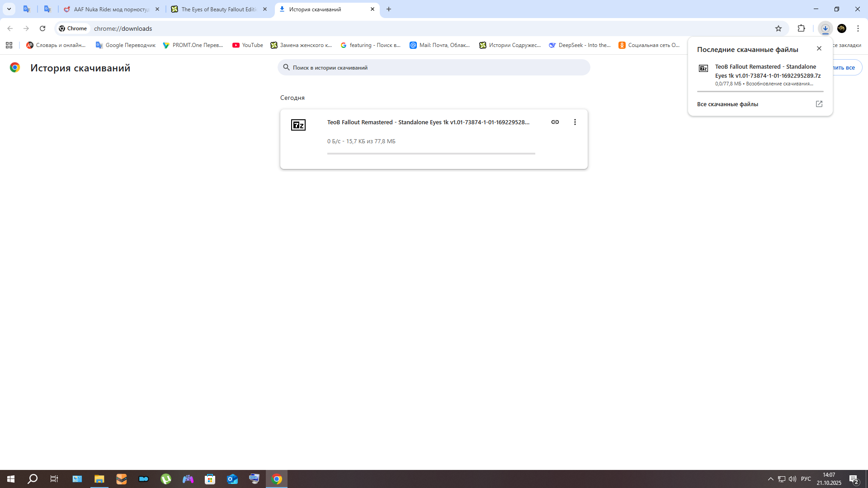
Task: Open the Истории Содружес bookmark
Action: [510, 45]
